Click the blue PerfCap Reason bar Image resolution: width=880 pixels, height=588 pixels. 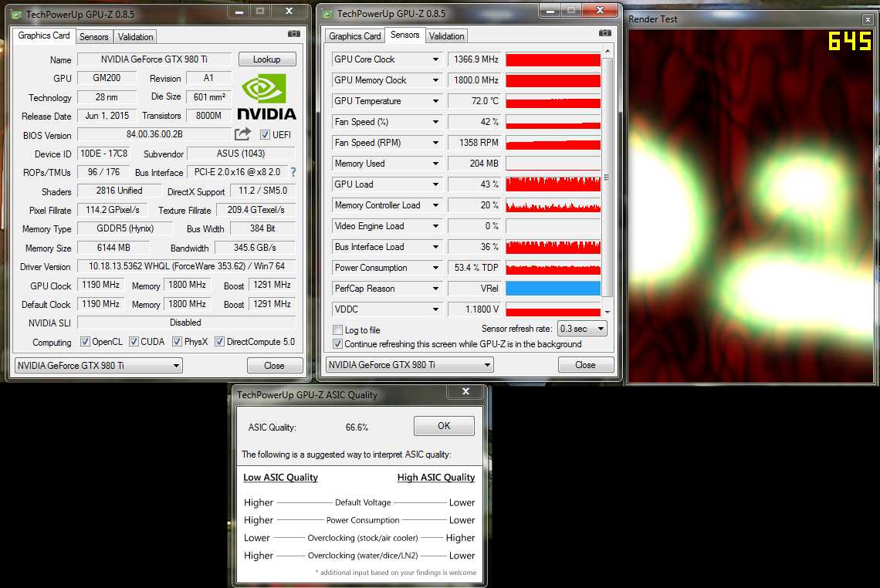(553, 289)
